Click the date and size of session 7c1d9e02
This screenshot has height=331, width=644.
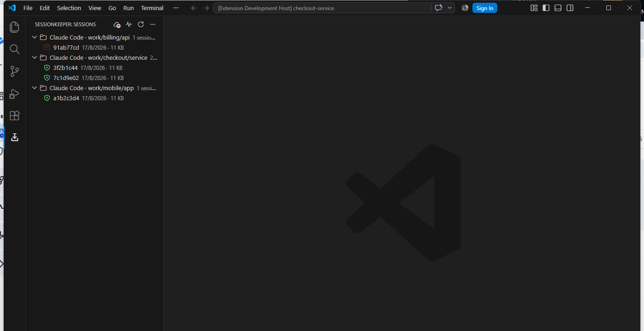pos(103,78)
